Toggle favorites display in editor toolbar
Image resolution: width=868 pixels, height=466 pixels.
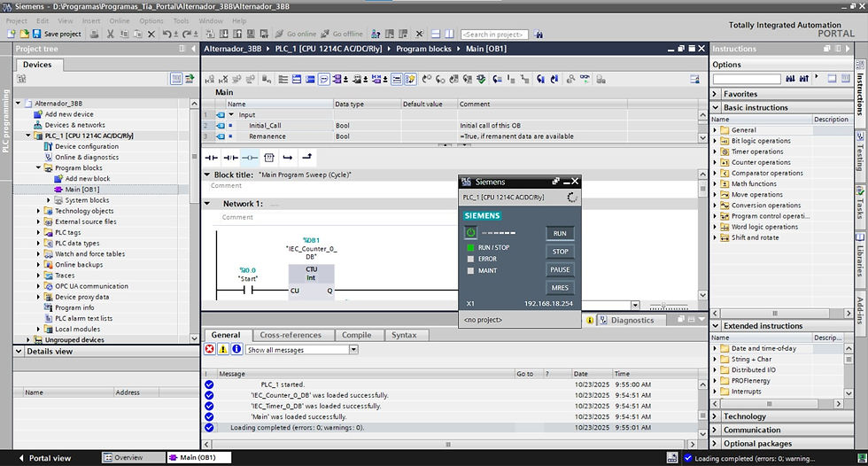point(410,79)
